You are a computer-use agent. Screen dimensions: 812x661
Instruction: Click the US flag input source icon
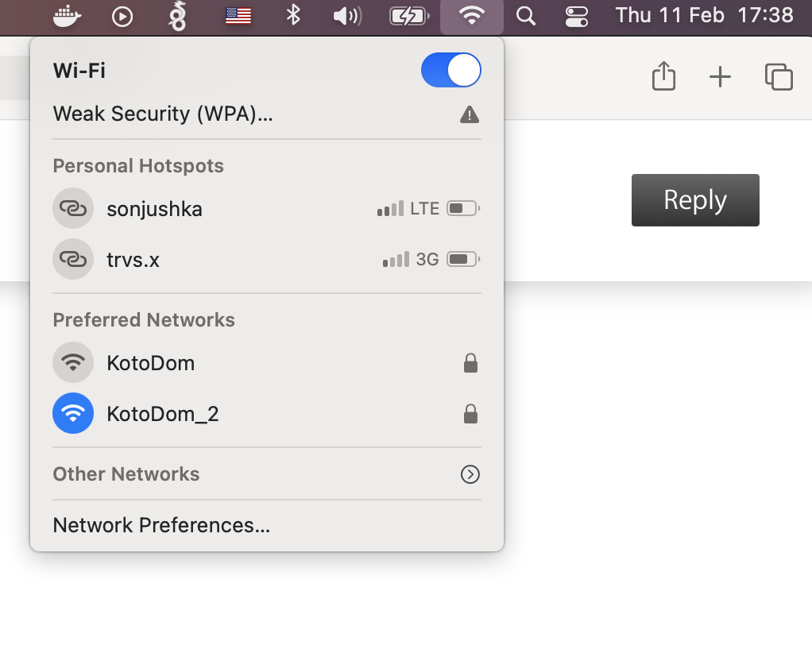point(238,15)
